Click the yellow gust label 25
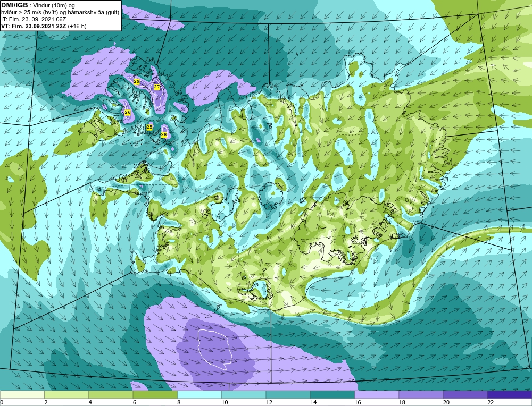532x406 pixels. pyautogui.click(x=149, y=127)
